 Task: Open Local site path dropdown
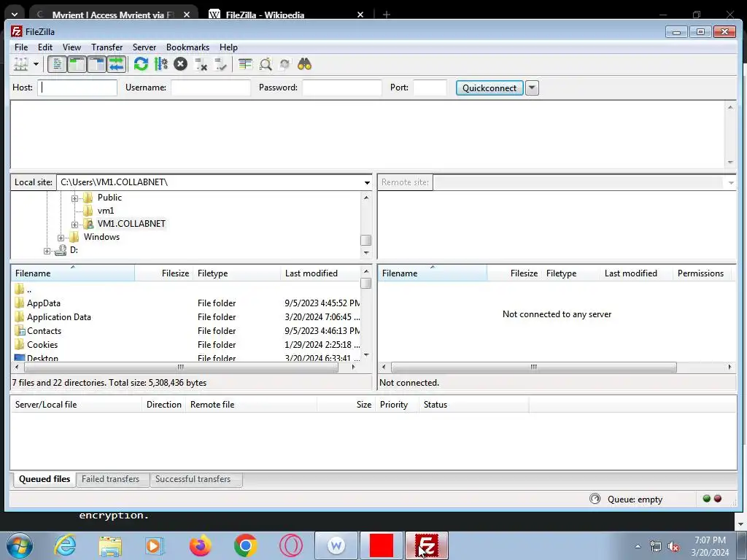pos(367,182)
